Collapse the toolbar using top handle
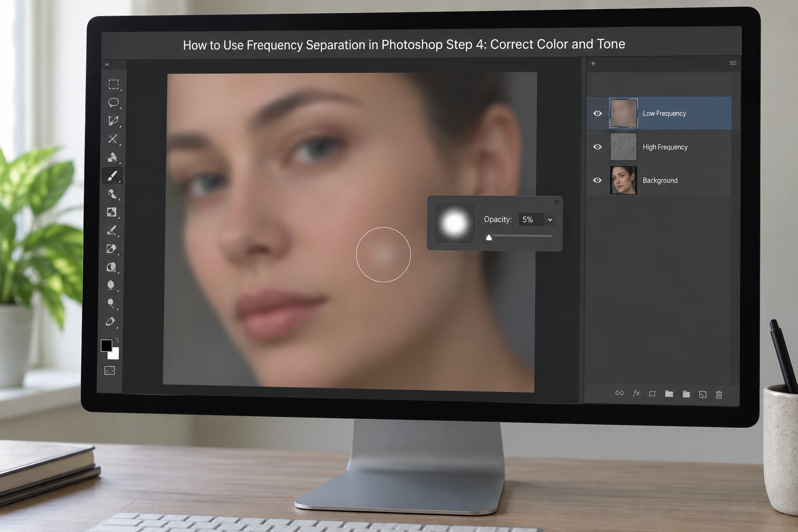798x532 pixels. click(x=107, y=65)
